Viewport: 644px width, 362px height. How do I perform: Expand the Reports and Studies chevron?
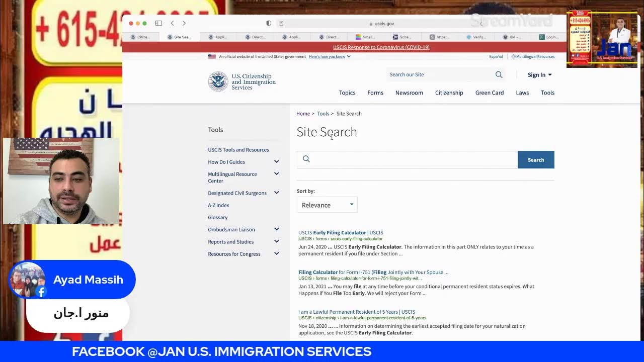(x=276, y=241)
